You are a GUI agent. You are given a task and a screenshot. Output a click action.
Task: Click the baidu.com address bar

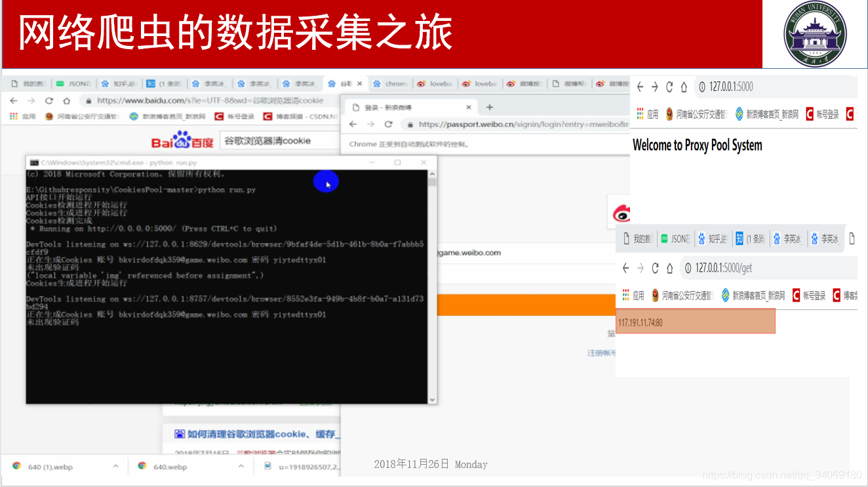click(x=210, y=101)
